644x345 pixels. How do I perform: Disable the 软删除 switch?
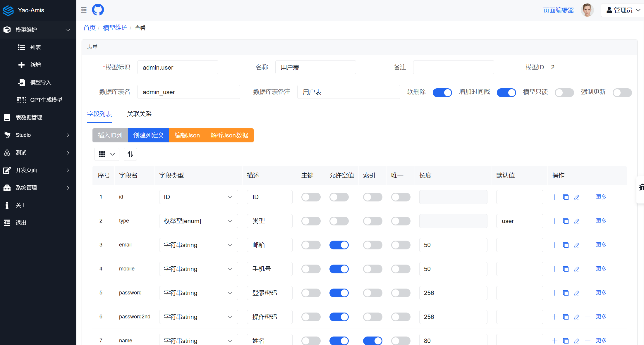[x=442, y=92]
